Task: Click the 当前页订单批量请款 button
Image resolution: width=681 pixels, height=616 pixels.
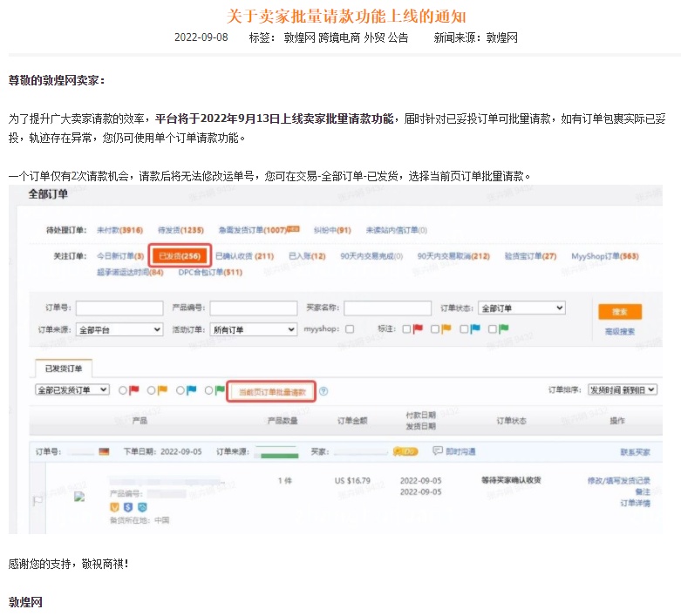Action: click(271, 391)
